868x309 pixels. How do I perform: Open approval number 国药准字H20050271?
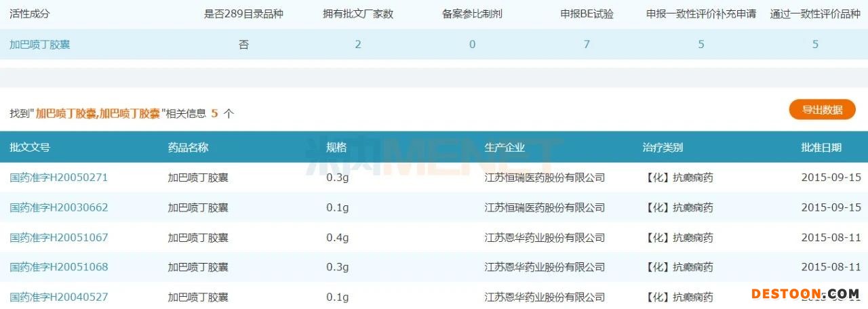pos(58,178)
